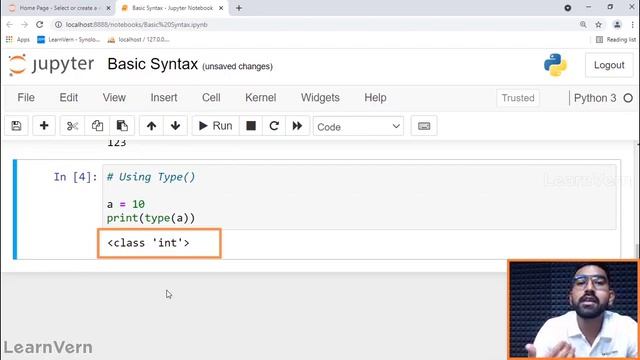Image resolution: width=640 pixels, height=360 pixels.
Task: Reload the page
Action: [40, 24]
